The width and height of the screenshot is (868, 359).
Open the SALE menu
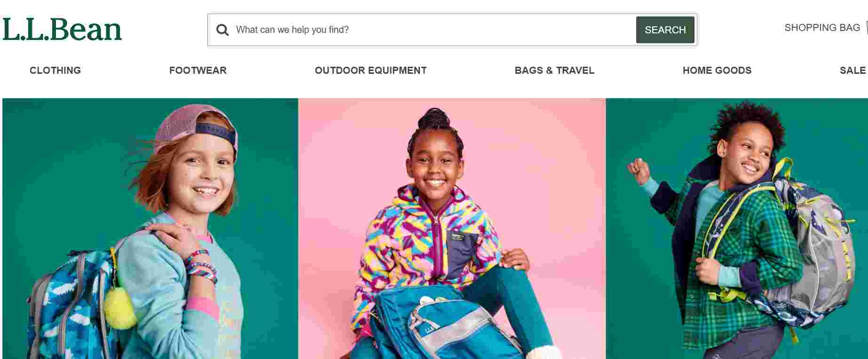(x=852, y=70)
